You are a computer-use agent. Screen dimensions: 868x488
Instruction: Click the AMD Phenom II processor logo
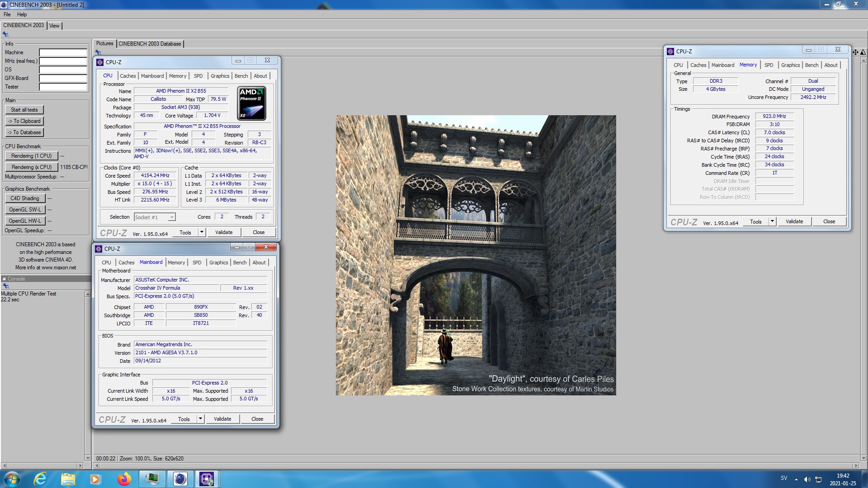pyautogui.click(x=251, y=103)
